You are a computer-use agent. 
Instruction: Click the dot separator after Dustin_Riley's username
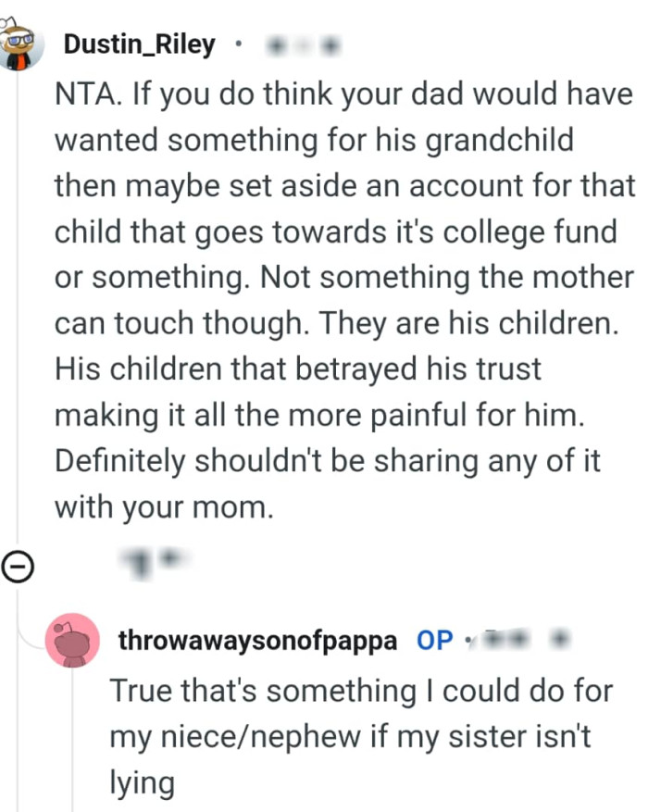(x=237, y=44)
